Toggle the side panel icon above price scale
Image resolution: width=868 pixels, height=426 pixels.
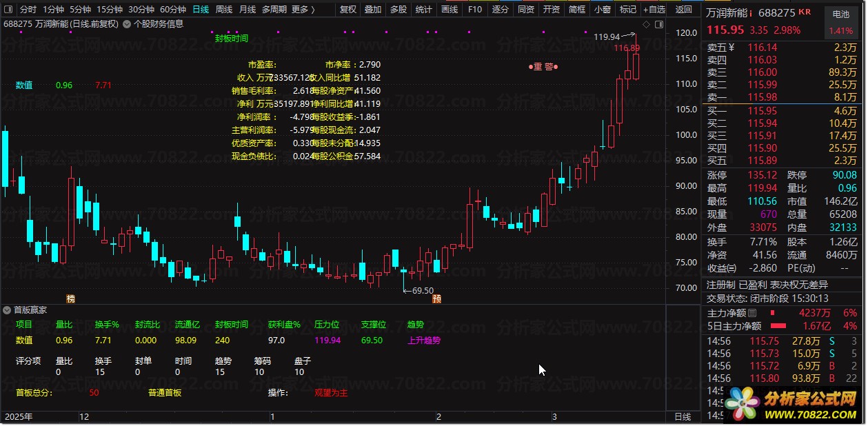660,23
